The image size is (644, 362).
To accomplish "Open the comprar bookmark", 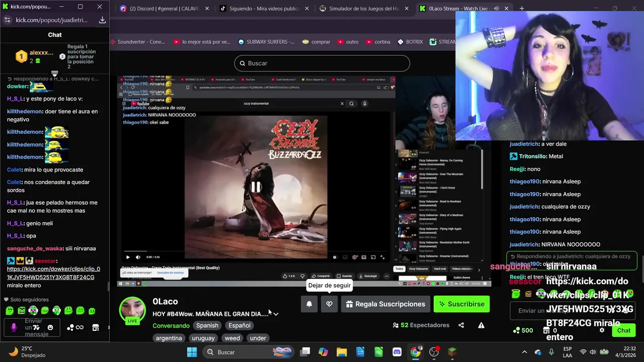I will click(316, 42).
